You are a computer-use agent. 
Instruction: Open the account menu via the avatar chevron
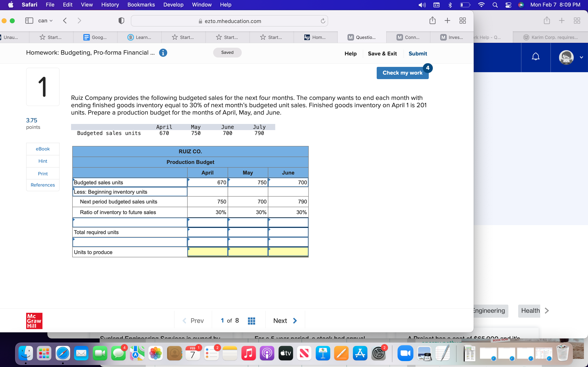point(582,57)
